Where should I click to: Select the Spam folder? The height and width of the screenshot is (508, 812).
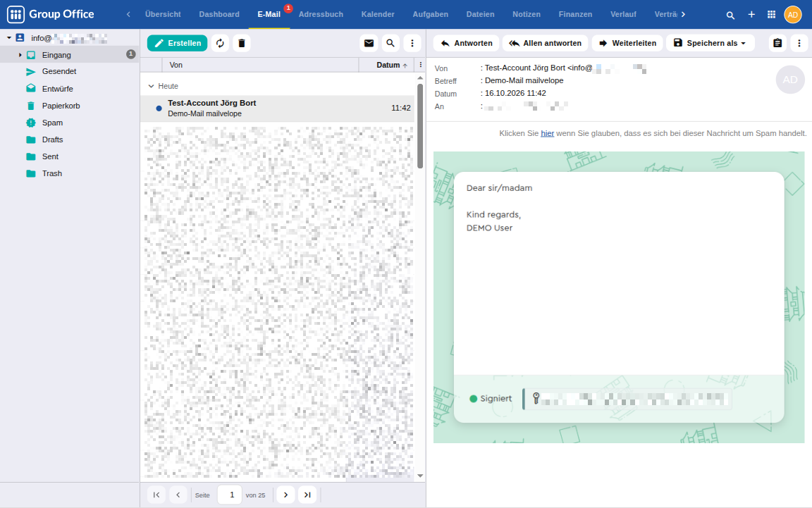click(52, 123)
